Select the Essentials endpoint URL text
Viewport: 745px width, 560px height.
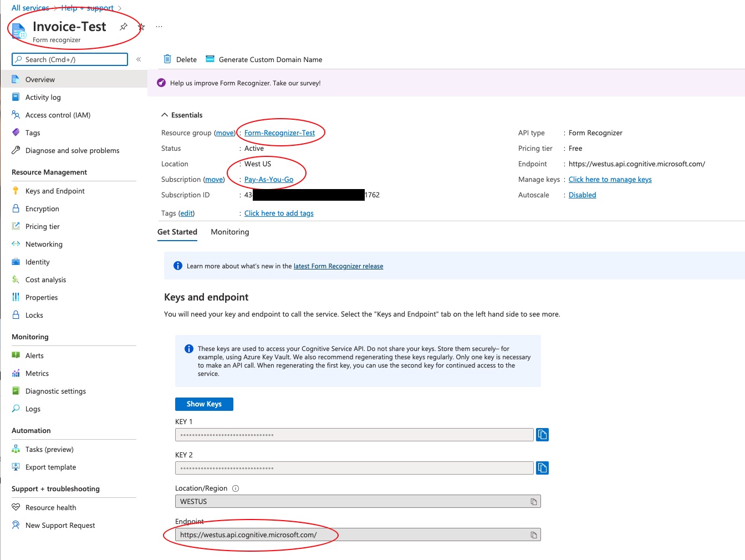pos(637,164)
